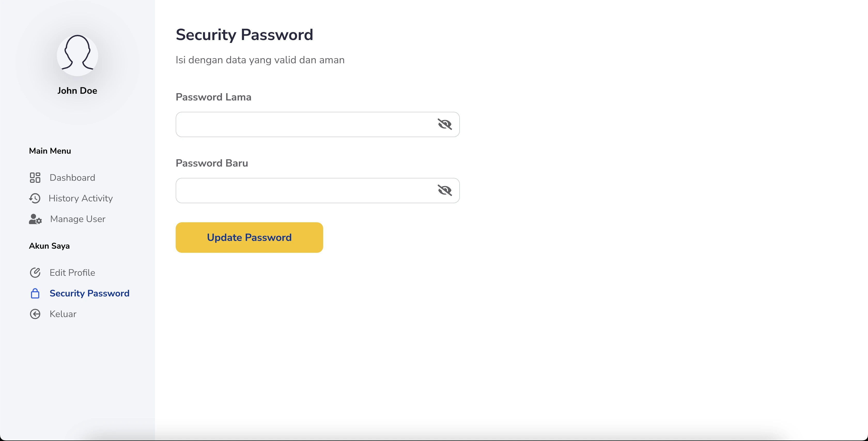
Task: Open the Dashboard menu item
Action: tap(72, 178)
